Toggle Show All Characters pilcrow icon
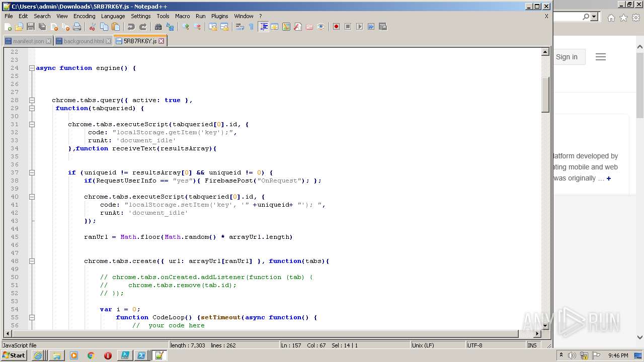The image size is (644, 362). 252,27
